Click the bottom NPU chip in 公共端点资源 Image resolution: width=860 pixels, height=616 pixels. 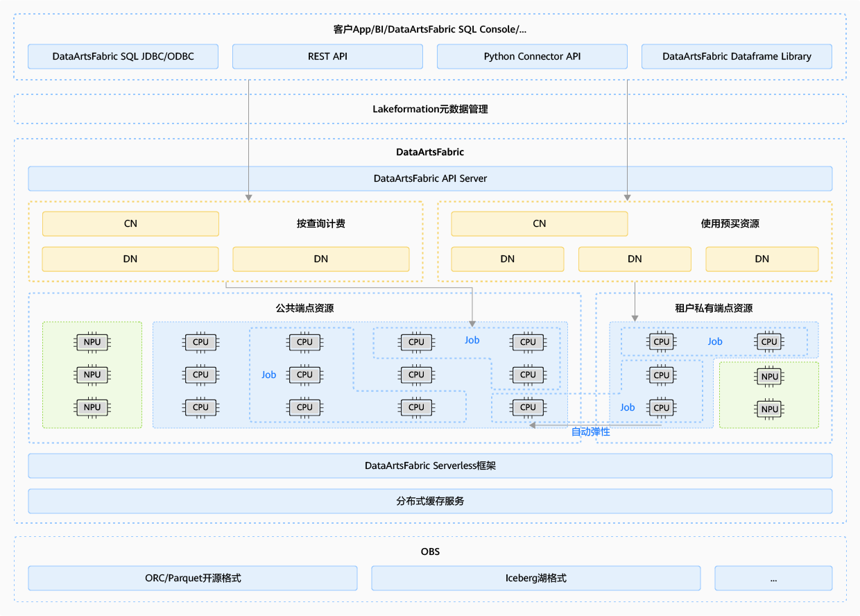(92, 407)
